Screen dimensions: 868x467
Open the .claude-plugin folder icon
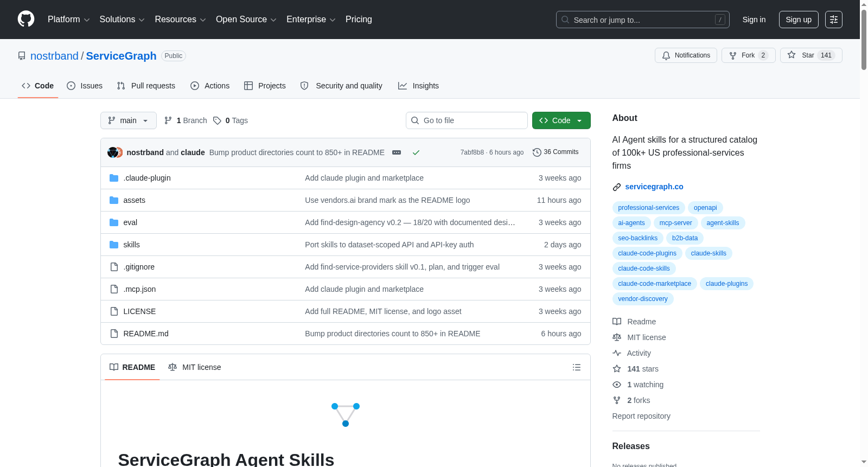click(114, 178)
